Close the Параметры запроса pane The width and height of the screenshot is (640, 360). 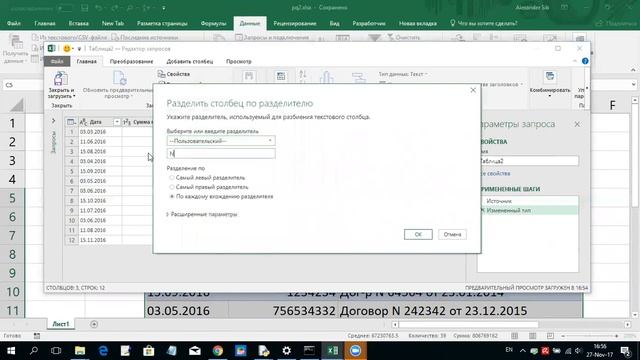(577, 124)
